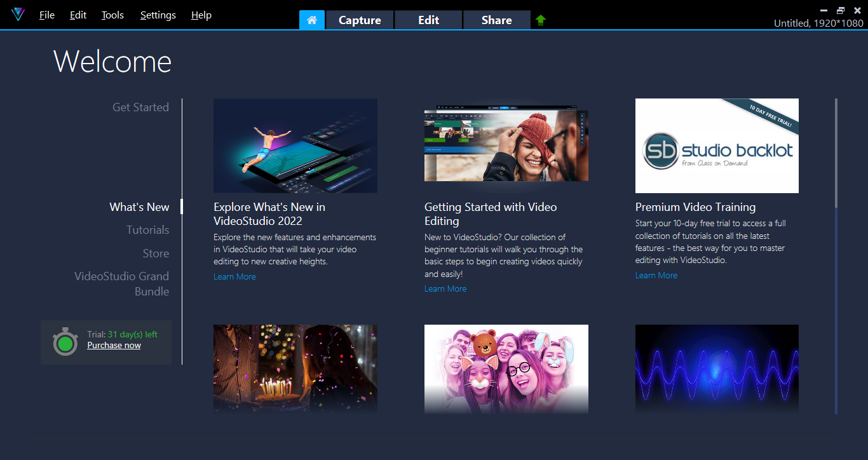Image resolution: width=868 pixels, height=460 pixels.
Task: Go to the Home tab icon
Action: (312, 20)
